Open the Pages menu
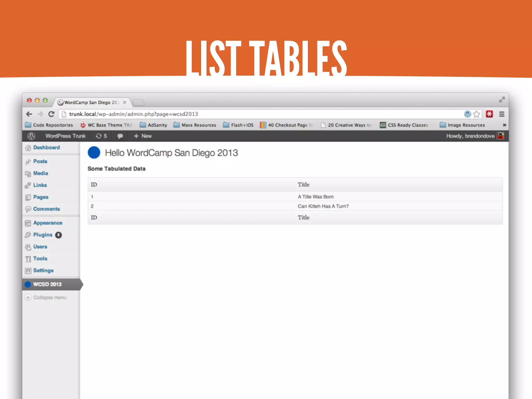 (x=41, y=197)
